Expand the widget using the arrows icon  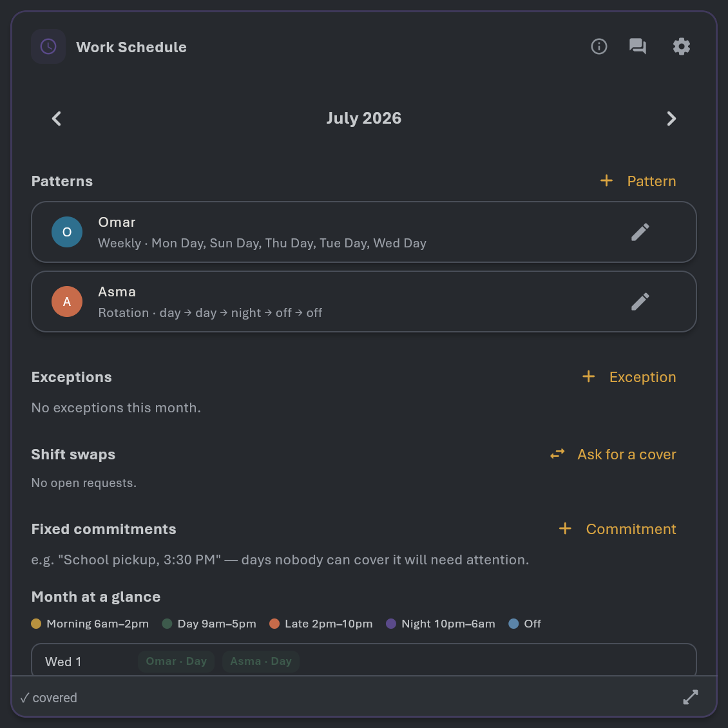[x=691, y=697]
